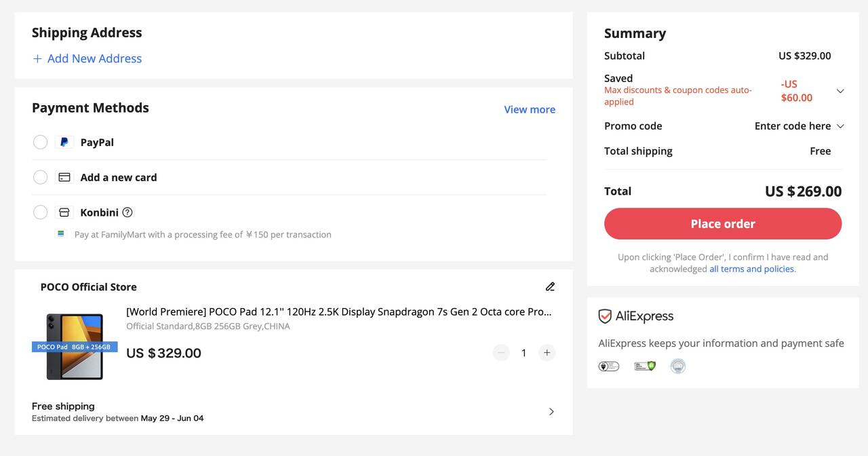Click the credit card icon
Viewport: 868px width, 456px height.
(x=64, y=177)
